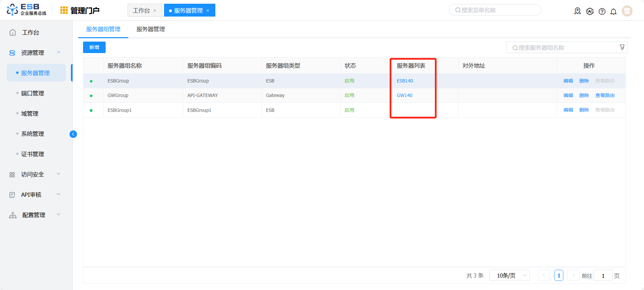Expand the 配置管理 menu section

tap(58, 215)
